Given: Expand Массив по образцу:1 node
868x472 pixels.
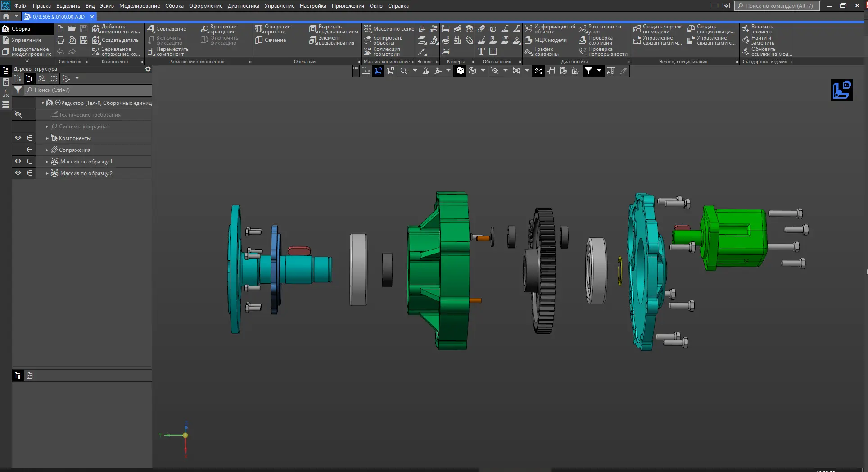Looking at the screenshot, I should [47, 162].
